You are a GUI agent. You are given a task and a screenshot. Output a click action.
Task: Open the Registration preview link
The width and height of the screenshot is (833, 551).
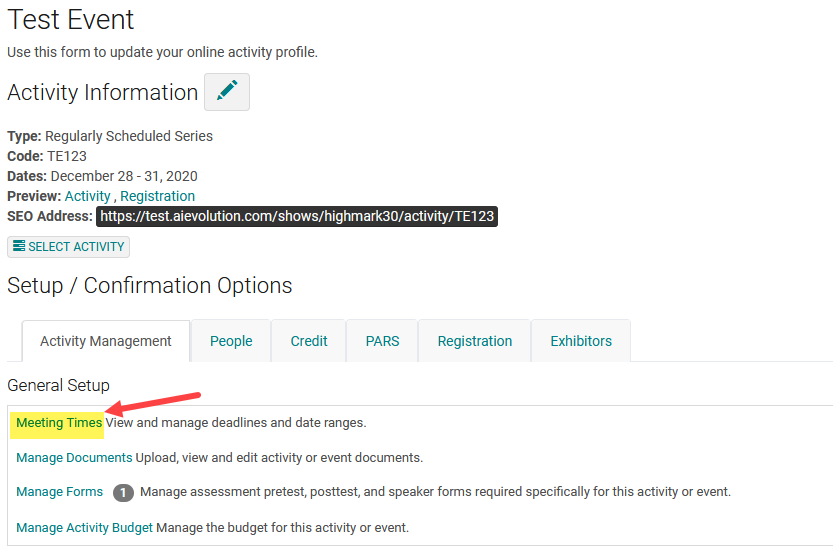coord(157,196)
